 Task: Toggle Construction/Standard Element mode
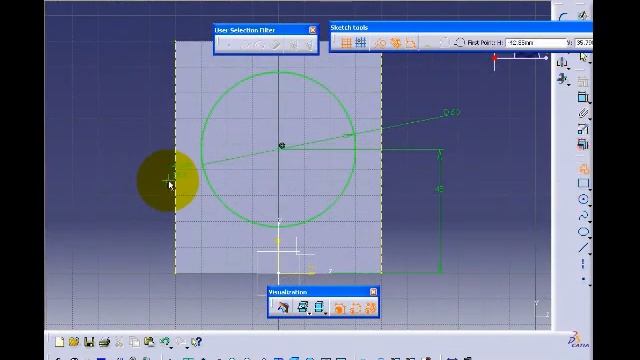pyautogui.click(x=380, y=42)
